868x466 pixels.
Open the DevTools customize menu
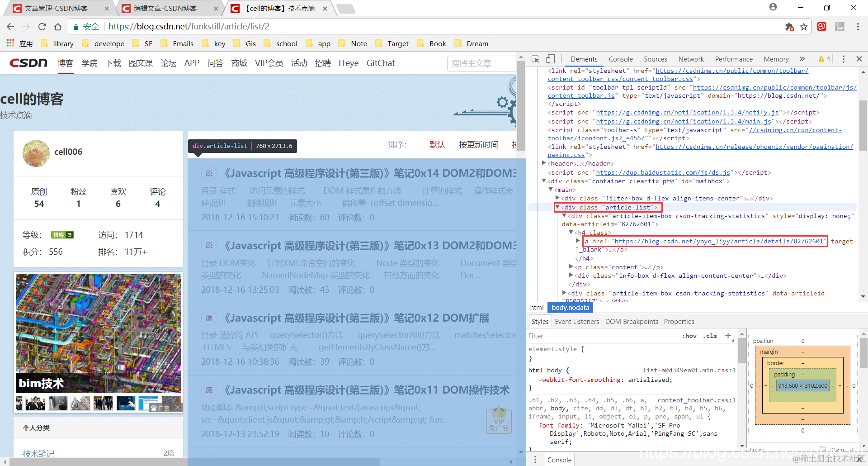843,59
